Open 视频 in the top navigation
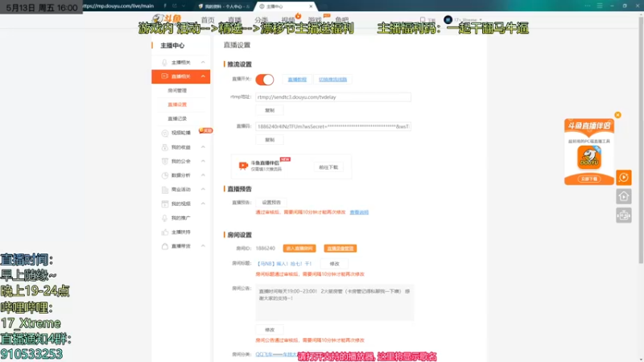 (288, 19)
